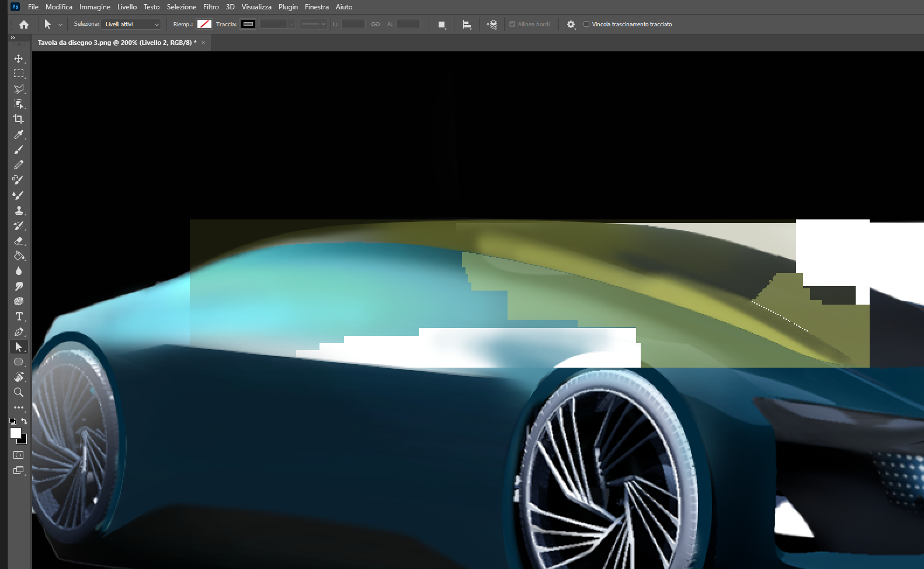Open the tool preset picker arrow
Viewport: 924px width, 569px height.
click(60, 25)
